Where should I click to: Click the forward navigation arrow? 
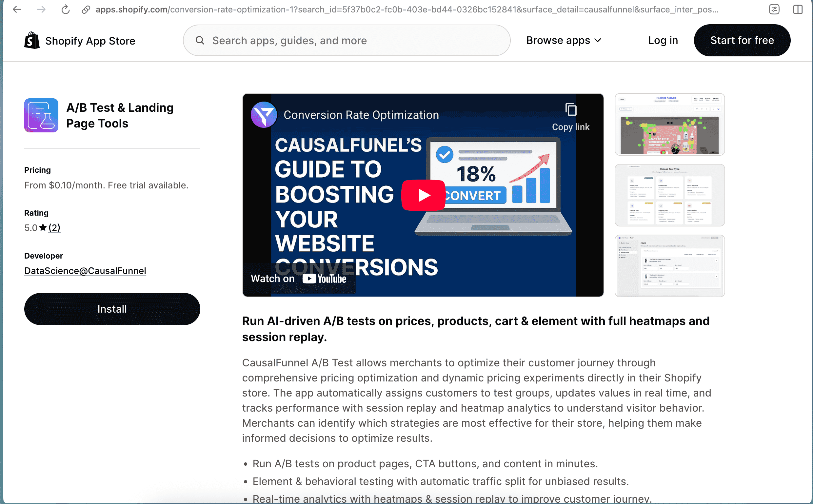click(41, 9)
